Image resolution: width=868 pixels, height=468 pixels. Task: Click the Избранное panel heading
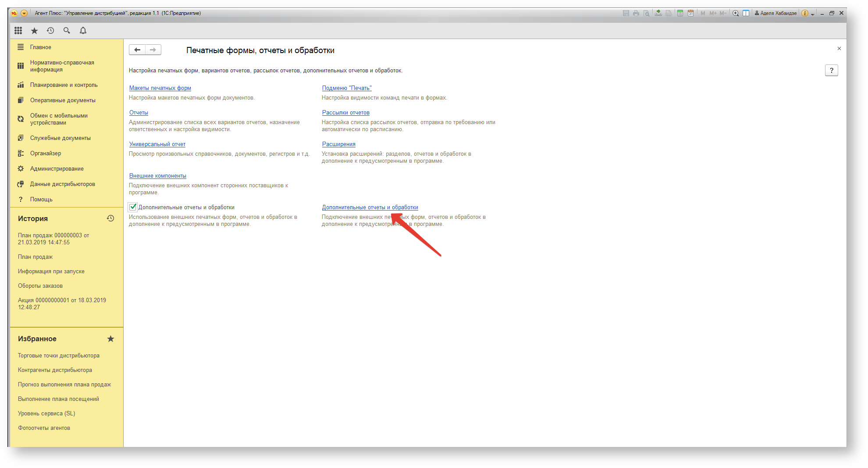click(37, 339)
